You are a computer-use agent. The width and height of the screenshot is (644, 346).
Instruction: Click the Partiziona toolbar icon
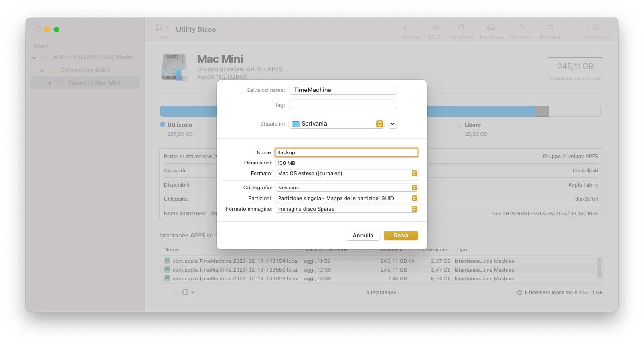[x=461, y=27]
